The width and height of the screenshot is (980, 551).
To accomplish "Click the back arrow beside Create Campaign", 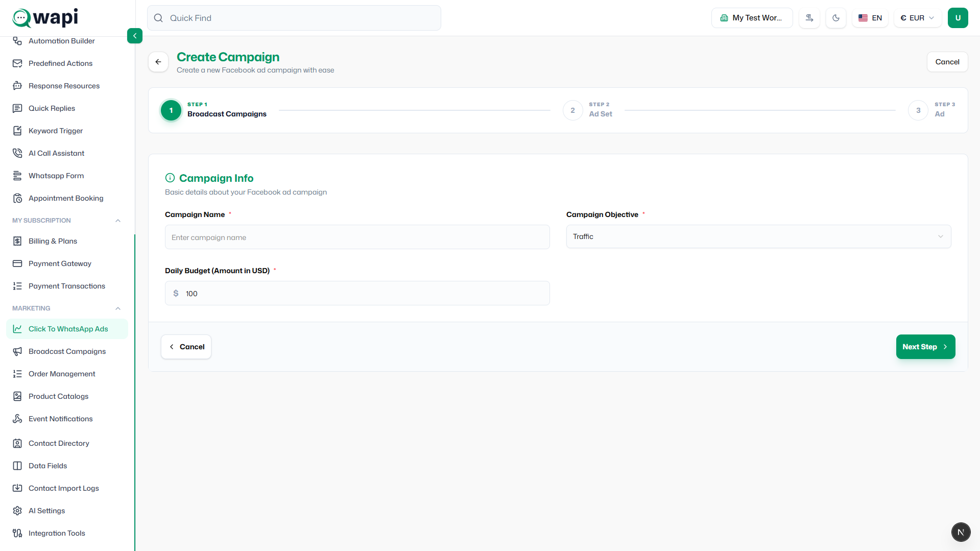I will pos(158,62).
